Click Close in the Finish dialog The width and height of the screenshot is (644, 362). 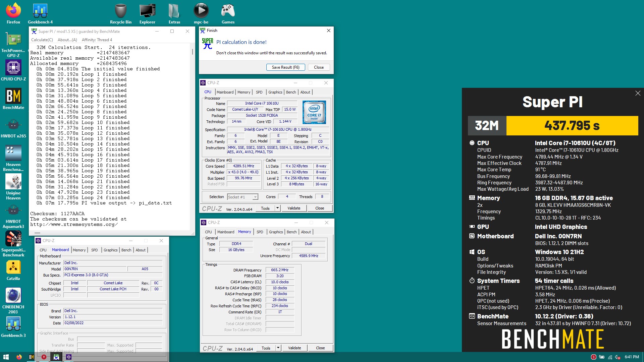[319, 67]
